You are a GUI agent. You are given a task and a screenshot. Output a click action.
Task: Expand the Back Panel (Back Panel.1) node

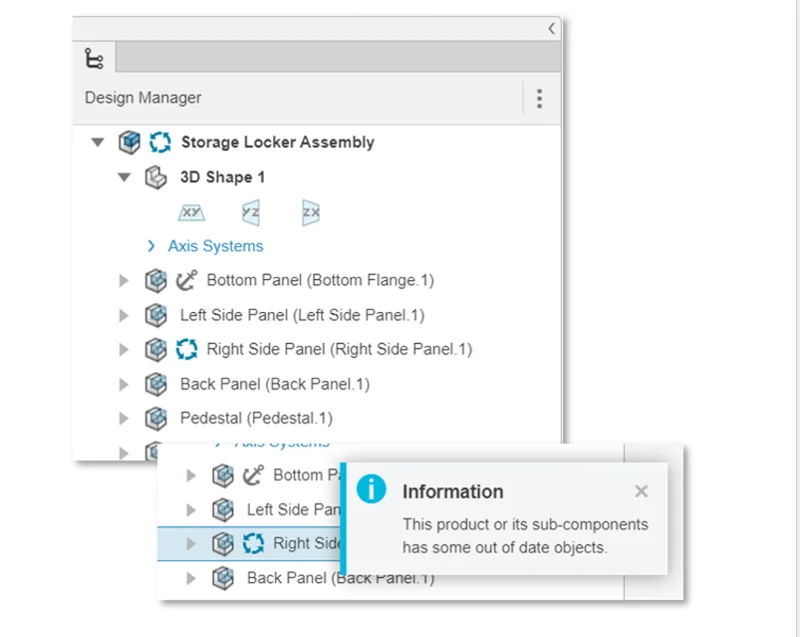tap(124, 384)
